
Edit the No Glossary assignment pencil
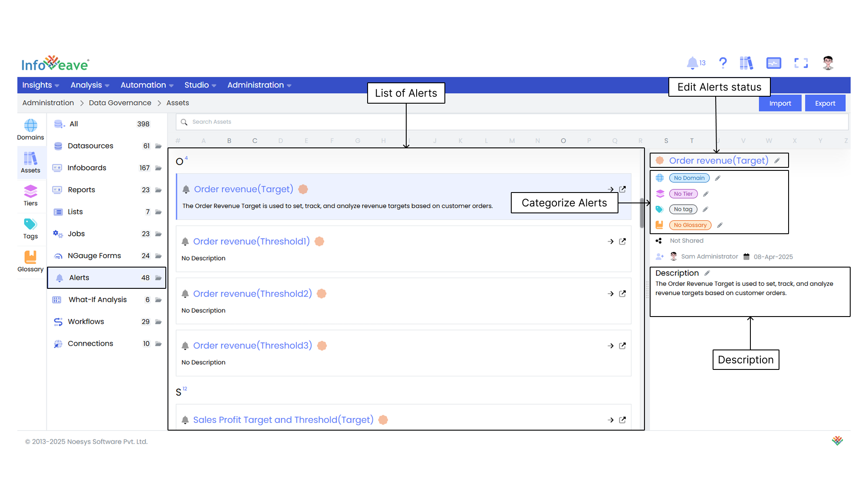tap(720, 225)
